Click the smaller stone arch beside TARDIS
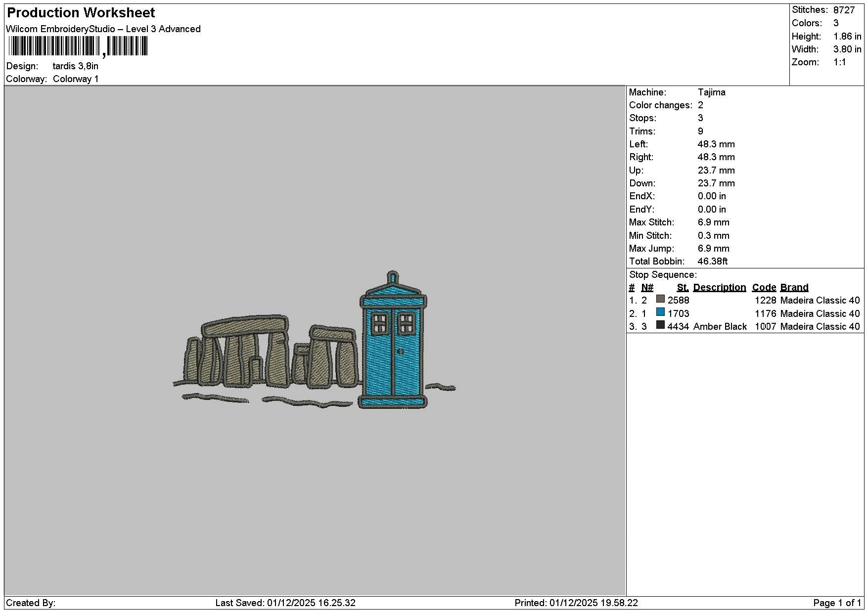Viewport: 868px width, 613px height. pos(332,356)
